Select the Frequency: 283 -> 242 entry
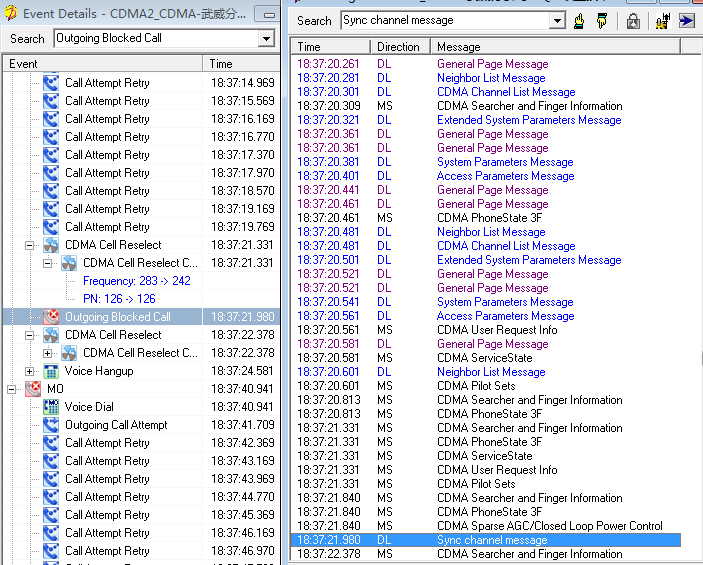The width and height of the screenshot is (703, 565). 136,281
